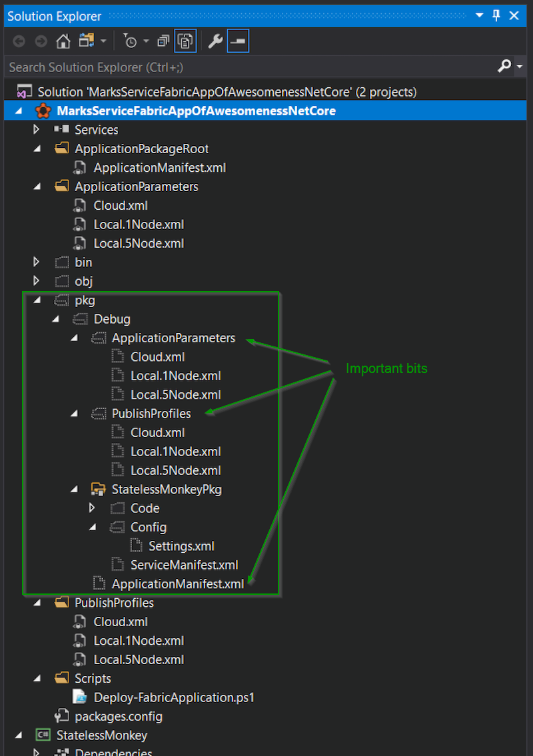533x756 pixels.
Task: Toggle the Preview Selected Items button
Action: pos(238,41)
